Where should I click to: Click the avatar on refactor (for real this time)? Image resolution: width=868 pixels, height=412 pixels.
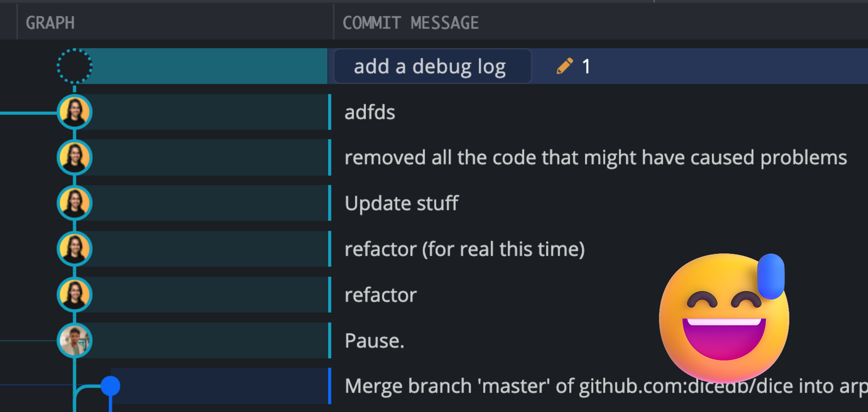point(74,248)
